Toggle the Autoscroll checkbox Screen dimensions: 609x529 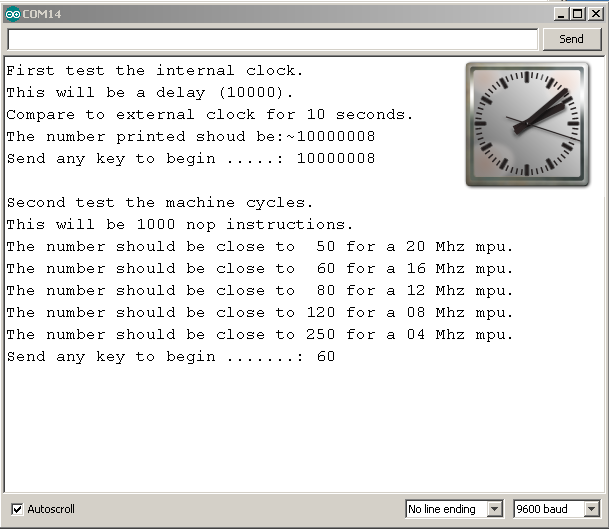tap(17, 509)
